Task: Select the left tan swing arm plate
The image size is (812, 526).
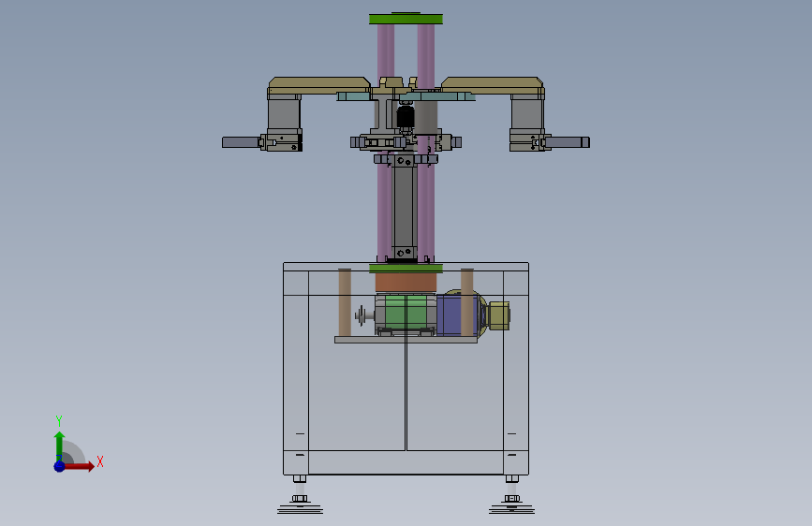Action: coord(319,85)
